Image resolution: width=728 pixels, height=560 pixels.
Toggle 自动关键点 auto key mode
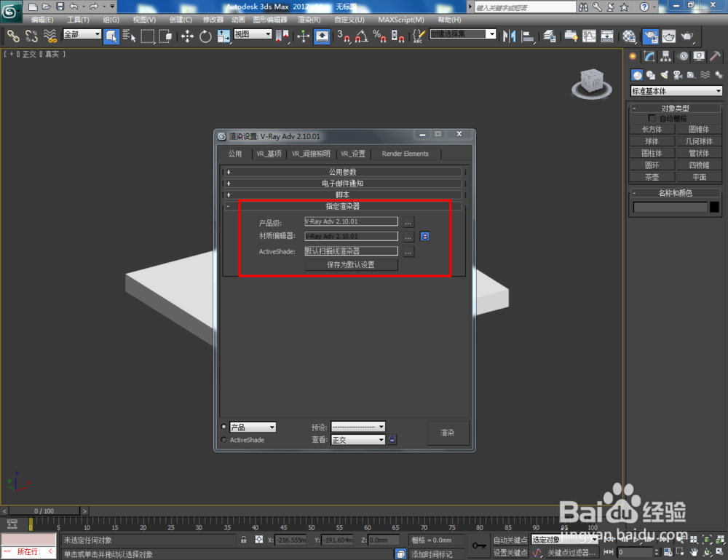click(x=510, y=540)
